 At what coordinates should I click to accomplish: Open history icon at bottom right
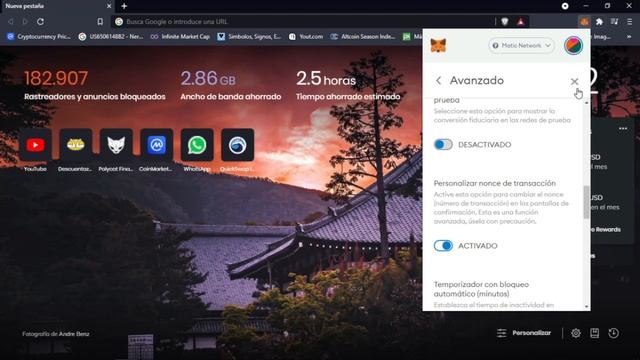coord(613,333)
